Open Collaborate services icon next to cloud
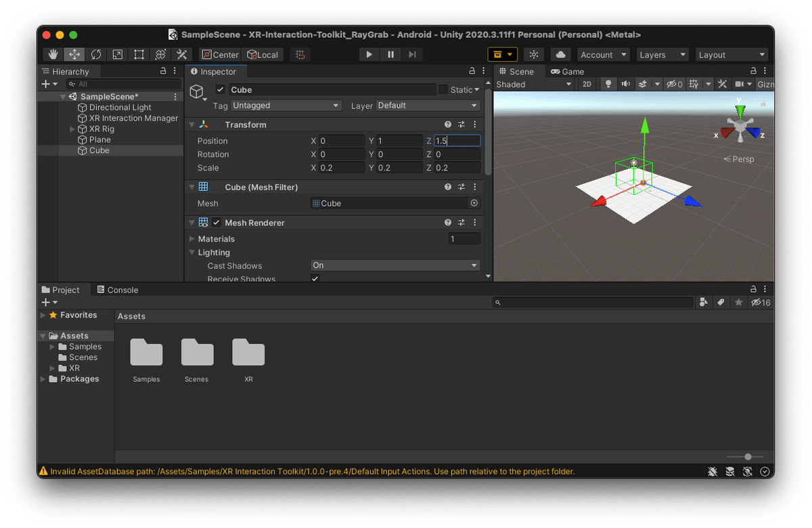Image resolution: width=812 pixels, height=528 pixels. [534, 55]
